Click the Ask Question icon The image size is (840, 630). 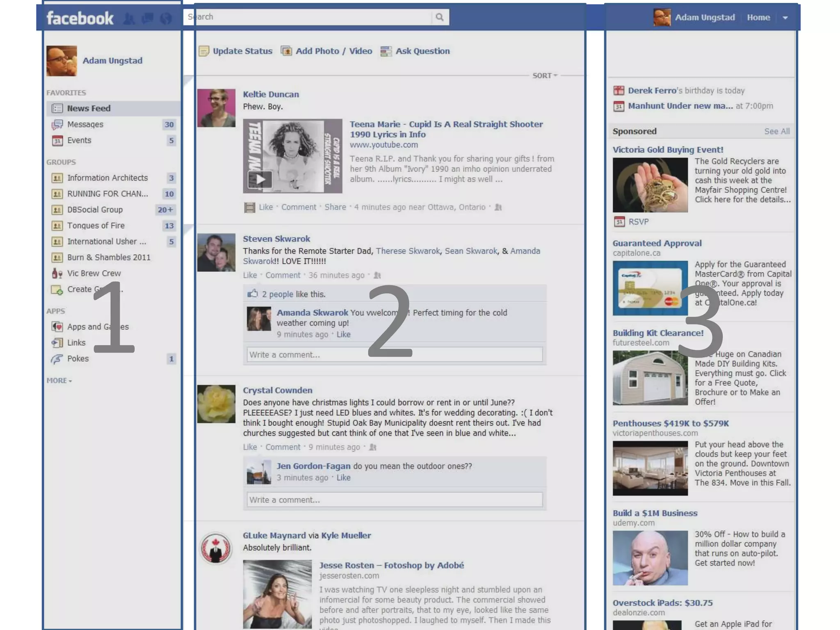point(386,51)
